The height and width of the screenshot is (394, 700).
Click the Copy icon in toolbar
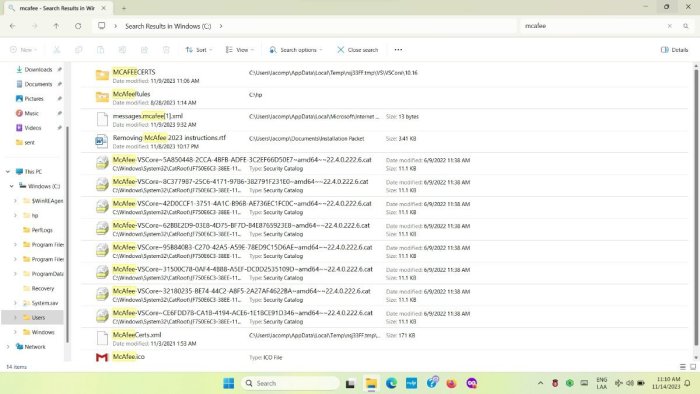[x=79, y=50]
